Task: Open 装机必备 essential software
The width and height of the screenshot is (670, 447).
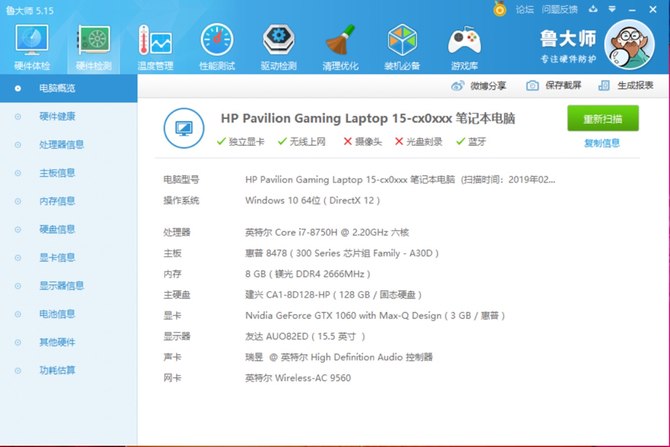Action: click(402, 47)
